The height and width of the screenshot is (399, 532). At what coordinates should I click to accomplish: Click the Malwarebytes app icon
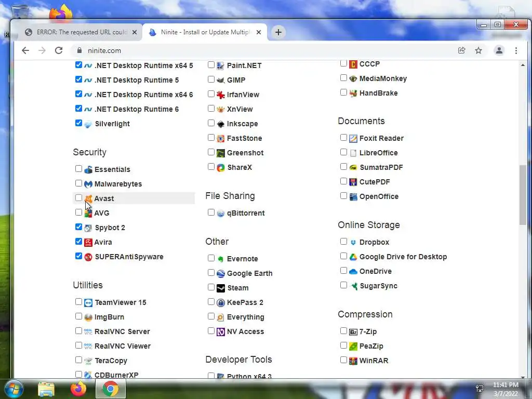88,184
